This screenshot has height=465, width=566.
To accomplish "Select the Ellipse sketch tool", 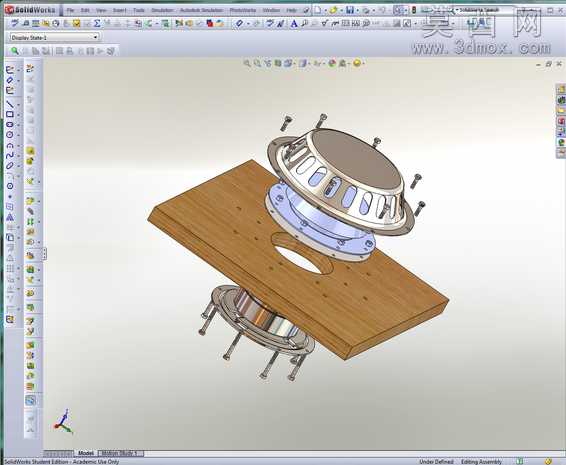I will [x=10, y=165].
